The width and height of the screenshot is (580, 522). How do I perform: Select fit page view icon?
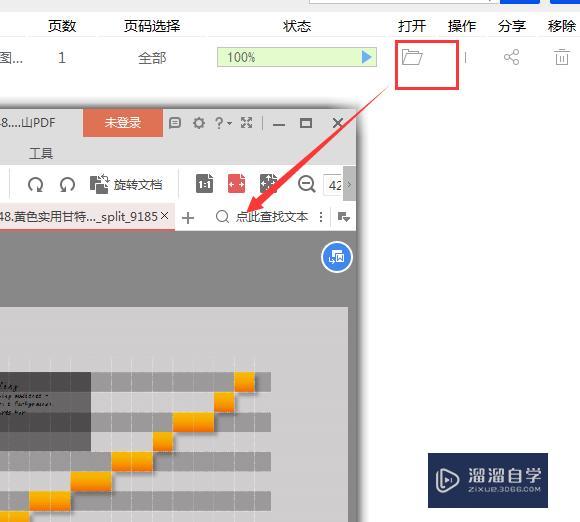(x=269, y=183)
